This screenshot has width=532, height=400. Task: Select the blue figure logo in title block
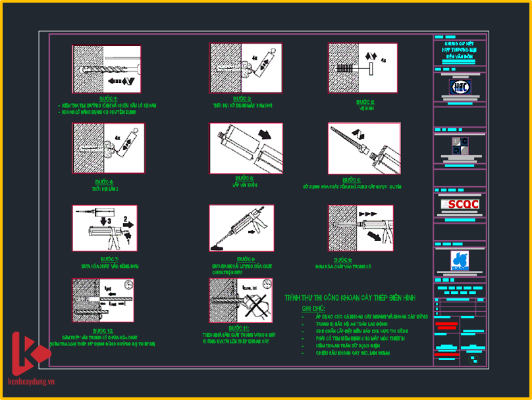tap(460, 259)
